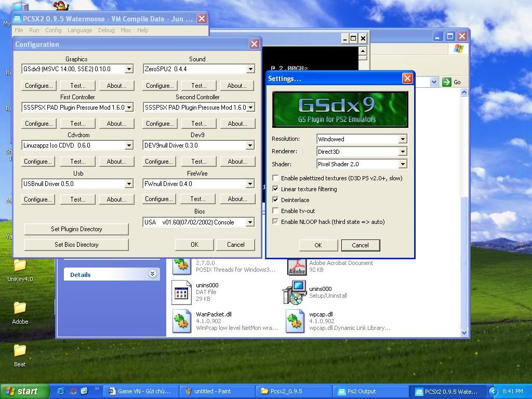Select the unins000 DAT file icon
The height and width of the screenshot is (399, 532).
pos(181,292)
